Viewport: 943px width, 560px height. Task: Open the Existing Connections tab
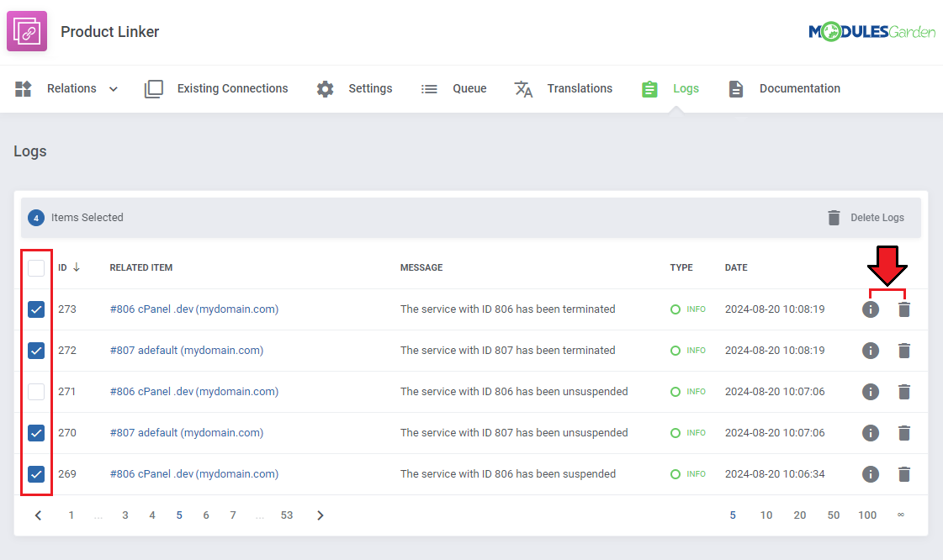coord(232,88)
